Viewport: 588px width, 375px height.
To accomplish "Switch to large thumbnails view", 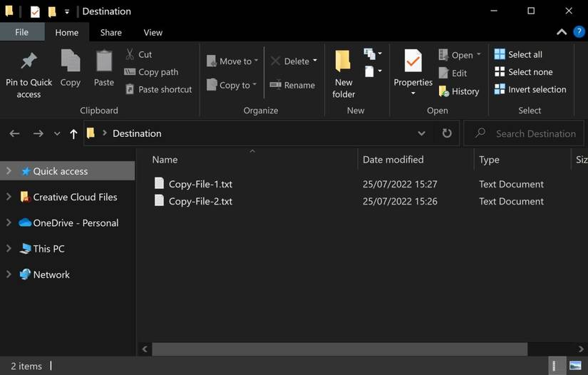I will pos(575,366).
